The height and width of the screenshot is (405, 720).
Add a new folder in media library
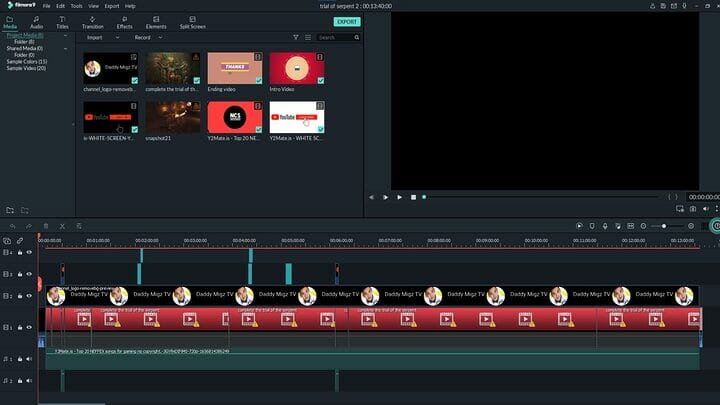(x=10, y=210)
